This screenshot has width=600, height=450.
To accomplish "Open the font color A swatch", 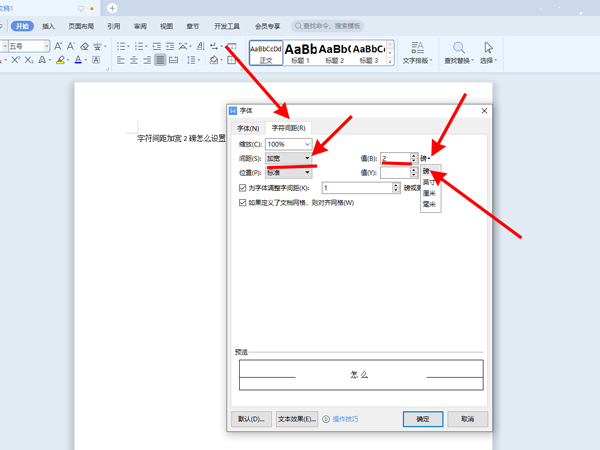I will [x=80, y=61].
